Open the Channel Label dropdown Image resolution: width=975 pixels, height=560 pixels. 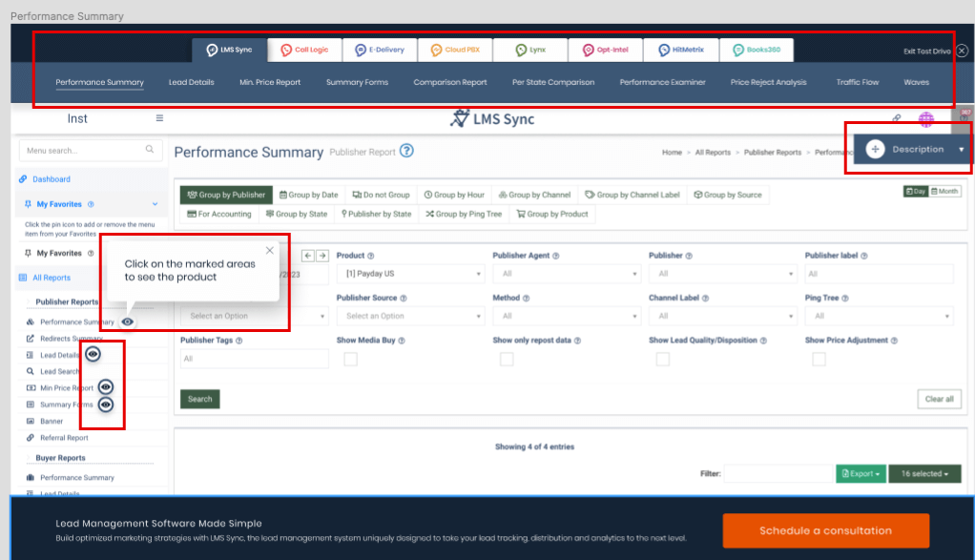pos(722,316)
